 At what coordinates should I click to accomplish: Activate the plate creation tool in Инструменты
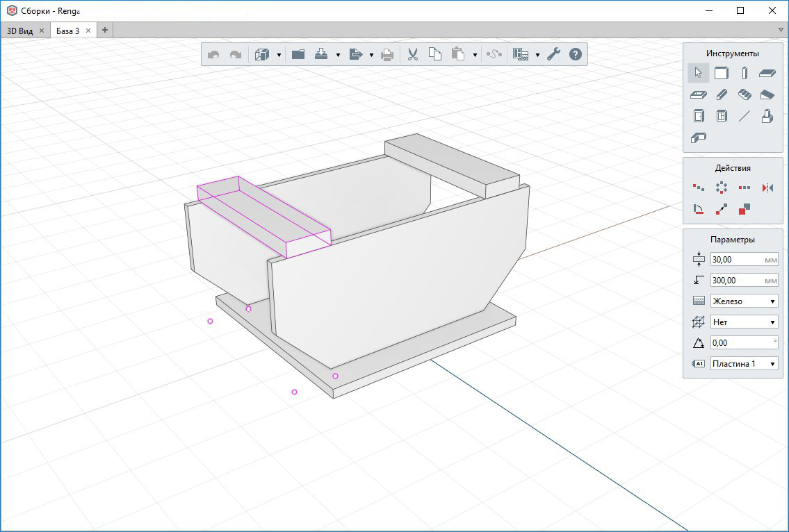pyautogui.click(x=767, y=73)
